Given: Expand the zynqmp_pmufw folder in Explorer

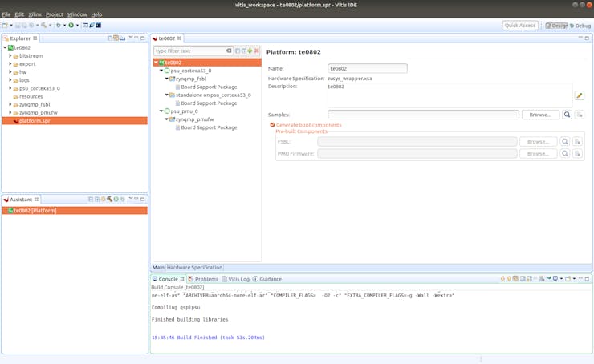Looking at the screenshot, I should (x=10, y=112).
